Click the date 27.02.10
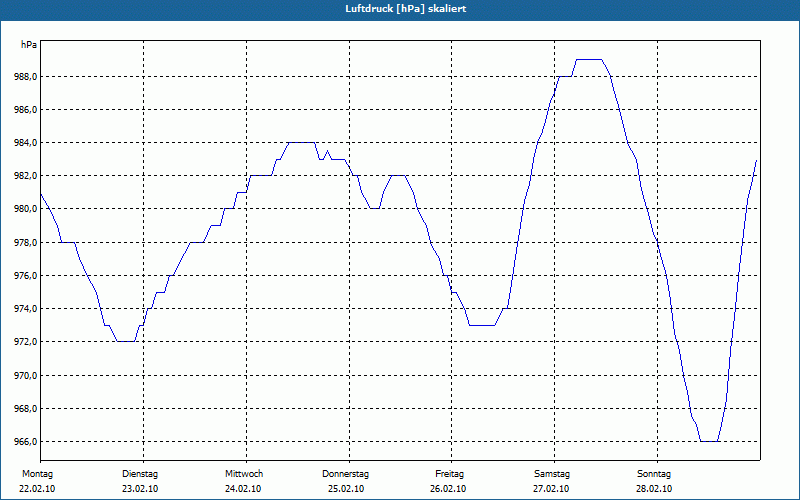The height and width of the screenshot is (500, 800). click(x=551, y=489)
